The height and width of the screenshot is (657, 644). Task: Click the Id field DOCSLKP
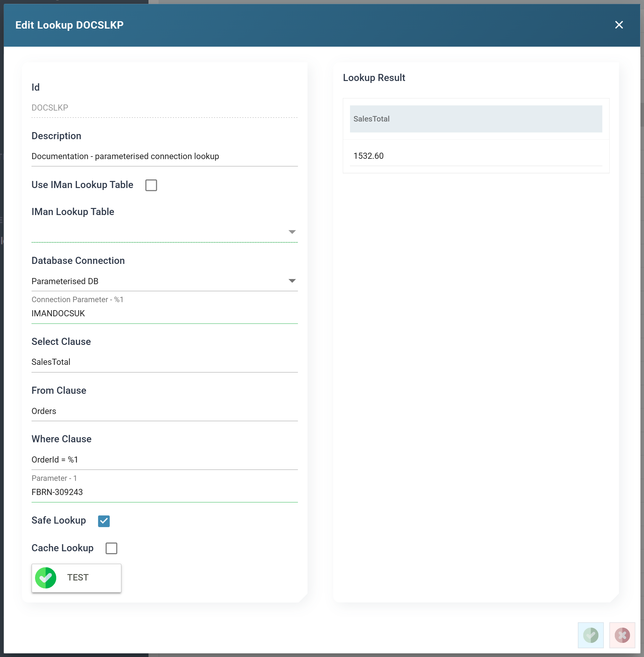tap(165, 108)
